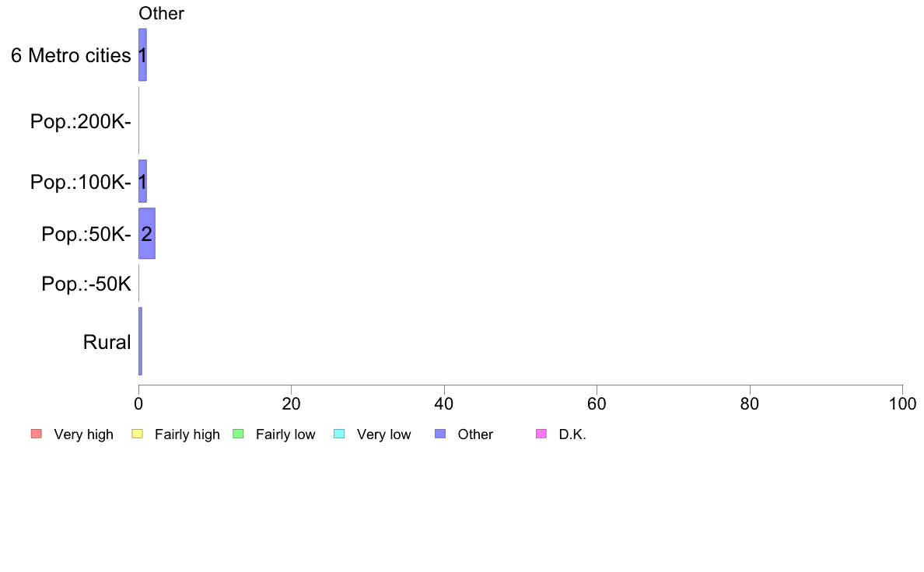Click the Rural axis label
Image resolution: width=924 pixels, height=572 pixels.
tap(107, 342)
